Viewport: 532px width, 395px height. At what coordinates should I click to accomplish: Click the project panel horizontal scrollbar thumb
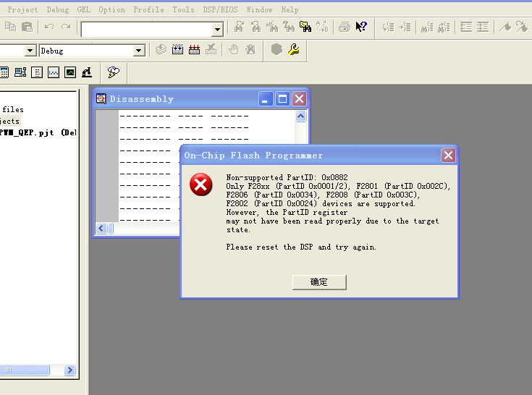[25, 370]
